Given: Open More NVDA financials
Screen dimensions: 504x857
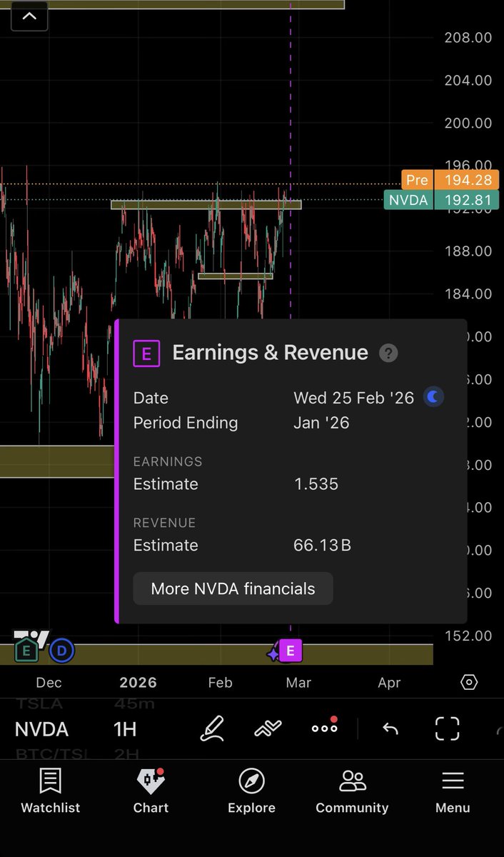Looking at the screenshot, I should click(x=233, y=588).
